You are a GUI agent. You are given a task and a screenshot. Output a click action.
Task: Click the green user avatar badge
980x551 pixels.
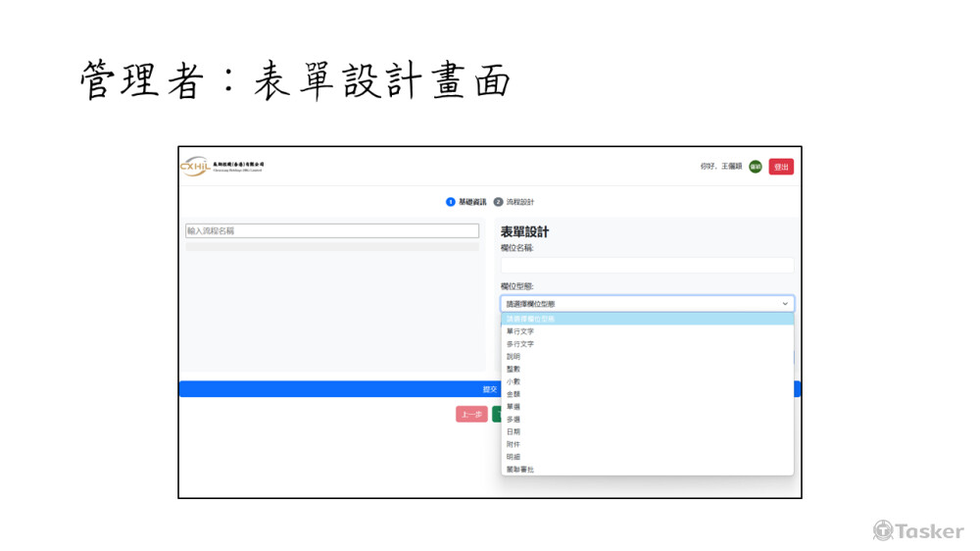pyautogui.click(x=755, y=167)
